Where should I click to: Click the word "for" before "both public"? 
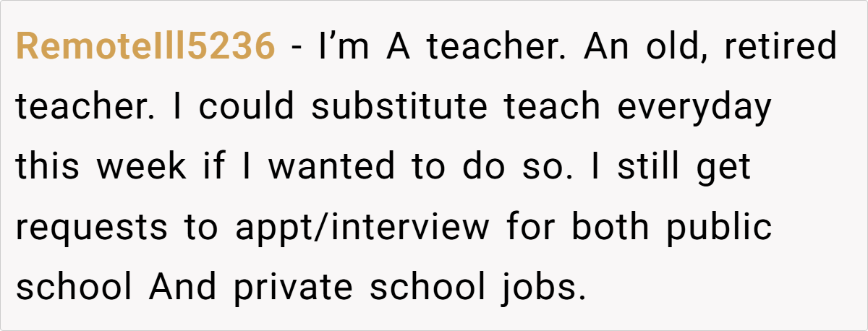coord(527,228)
